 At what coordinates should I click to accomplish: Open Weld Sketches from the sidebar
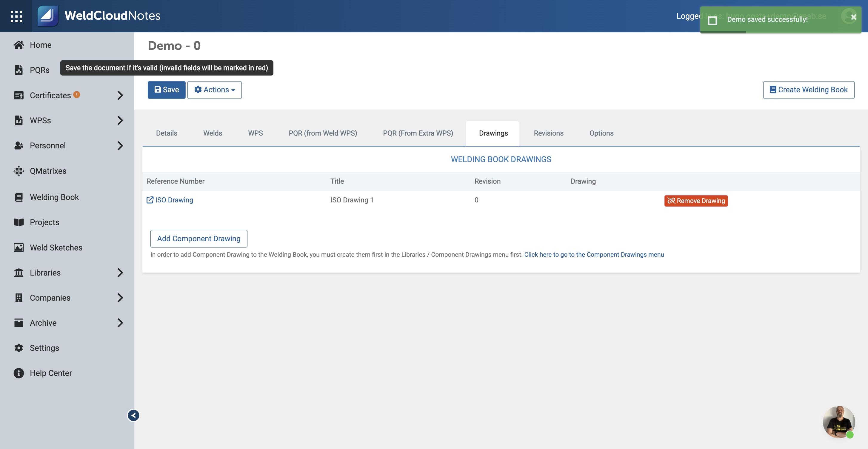[56, 247]
